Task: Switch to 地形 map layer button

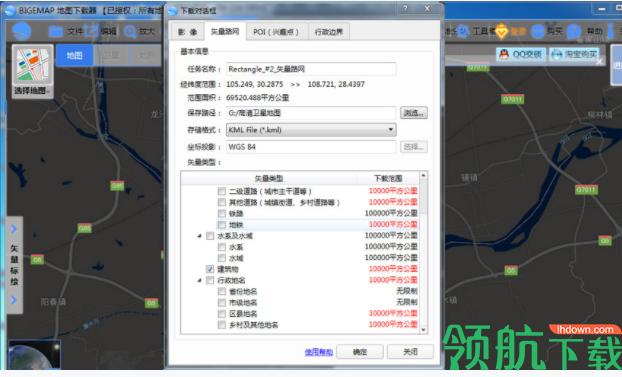Action: coord(145,55)
